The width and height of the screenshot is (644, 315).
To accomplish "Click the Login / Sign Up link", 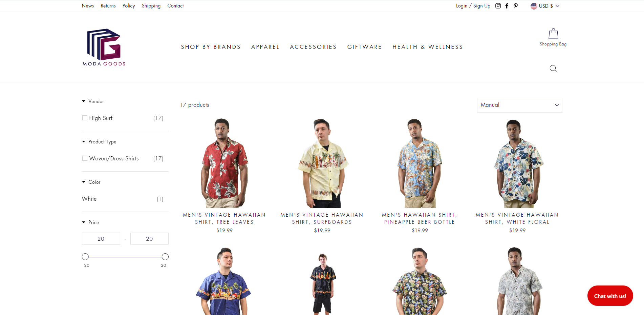I will tap(473, 6).
